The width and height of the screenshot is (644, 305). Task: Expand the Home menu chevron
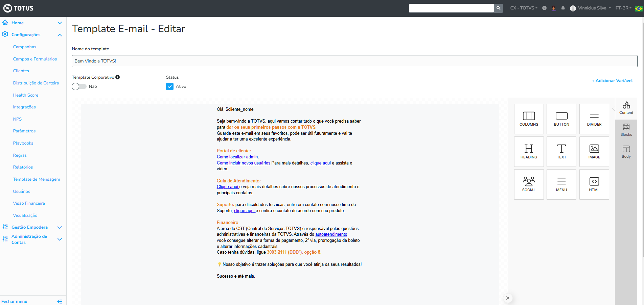60,23
